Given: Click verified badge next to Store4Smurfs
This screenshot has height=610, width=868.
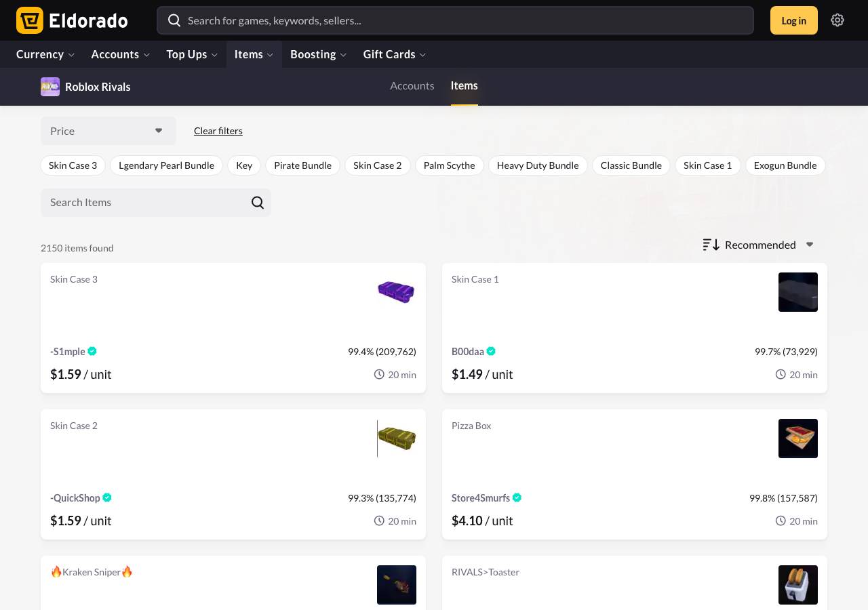Looking at the screenshot, I should coord(517,497).
